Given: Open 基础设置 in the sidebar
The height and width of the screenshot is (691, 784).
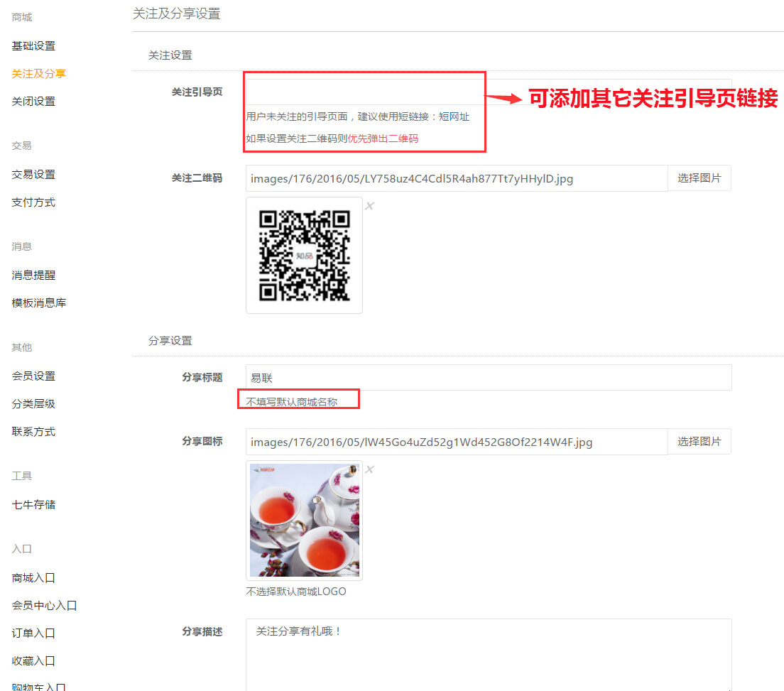Looking at the screenshot, I should pos(33,46).
